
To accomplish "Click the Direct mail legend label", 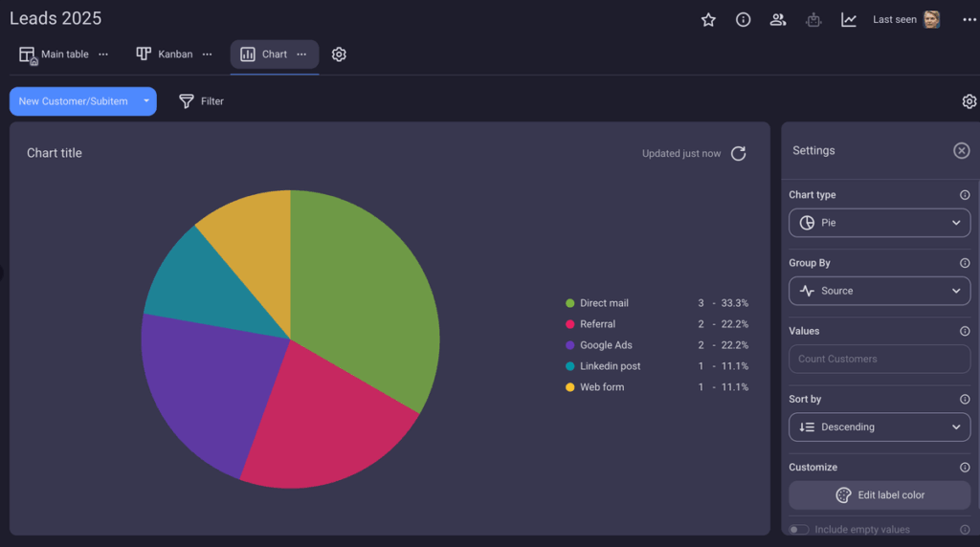I will [x=605, y=303].
